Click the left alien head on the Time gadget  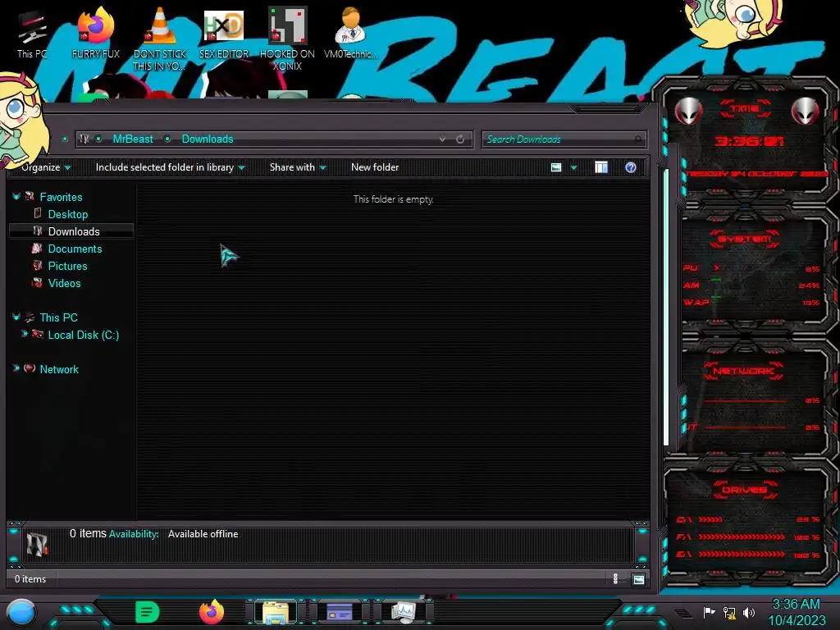click(x=688, y=112)
